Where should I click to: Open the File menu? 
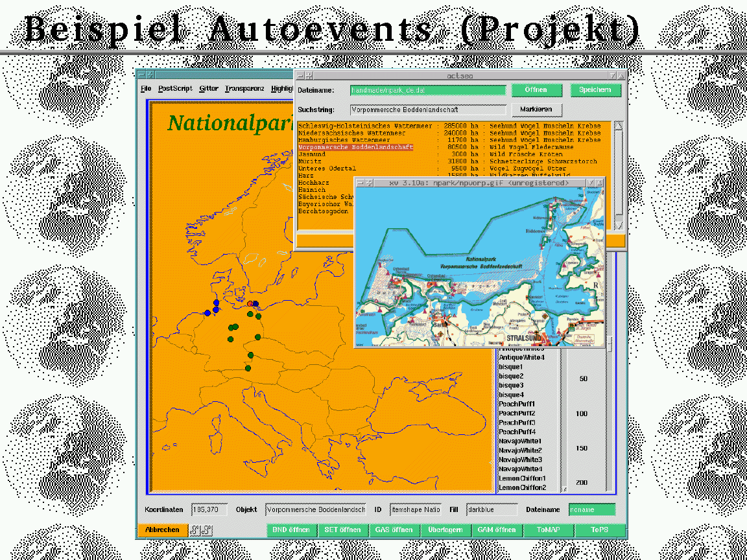(146, 88)
